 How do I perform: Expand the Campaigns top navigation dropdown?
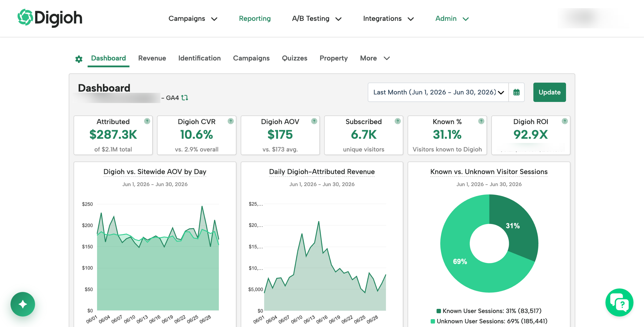pos(193,19)
